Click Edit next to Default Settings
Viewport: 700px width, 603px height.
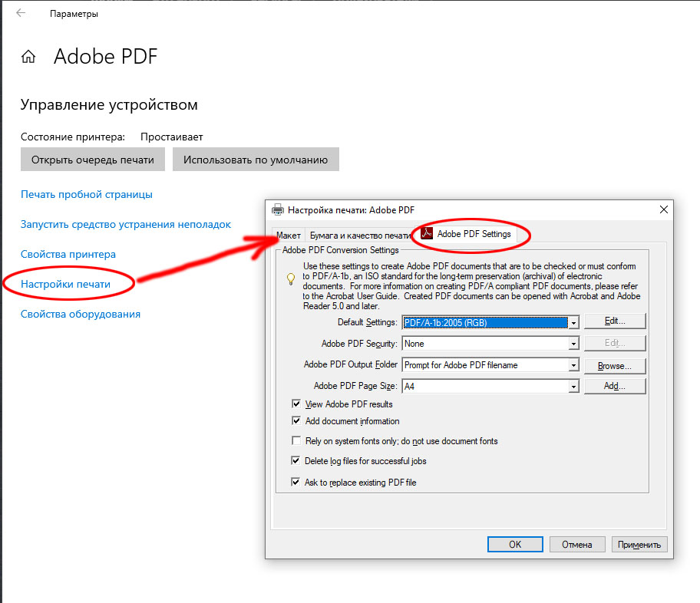(x=615, y=321)
